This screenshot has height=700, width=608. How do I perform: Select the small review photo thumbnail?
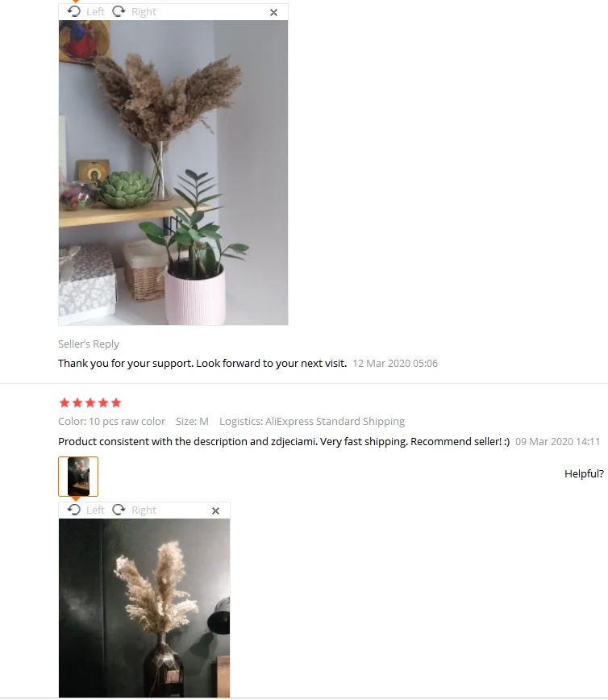[78, 477]
